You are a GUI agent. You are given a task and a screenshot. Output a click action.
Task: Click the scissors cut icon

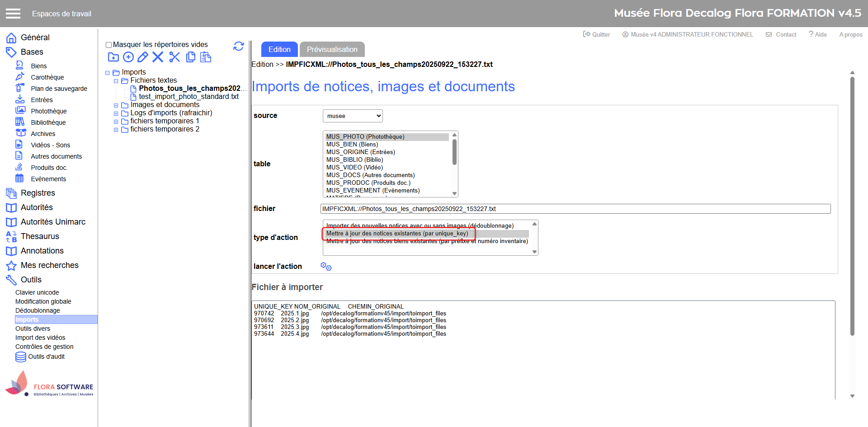coord(175,57)
